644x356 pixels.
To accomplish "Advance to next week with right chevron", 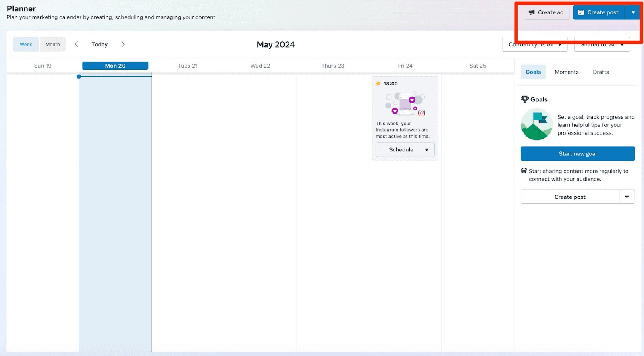I will click(123, 44).
